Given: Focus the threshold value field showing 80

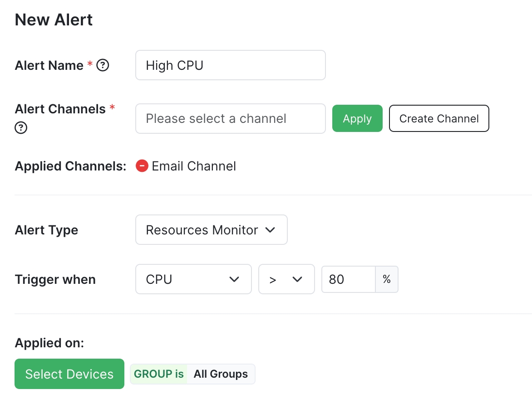Looking at the screenshot, I should click(348, 279).
